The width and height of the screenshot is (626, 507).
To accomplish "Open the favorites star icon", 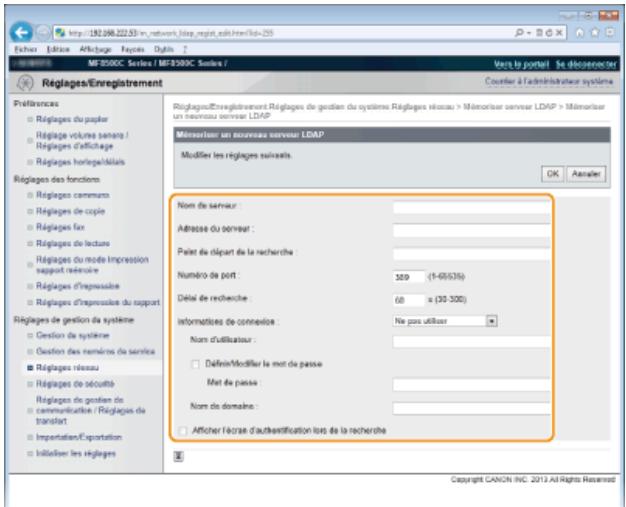I will coord(595,33).
